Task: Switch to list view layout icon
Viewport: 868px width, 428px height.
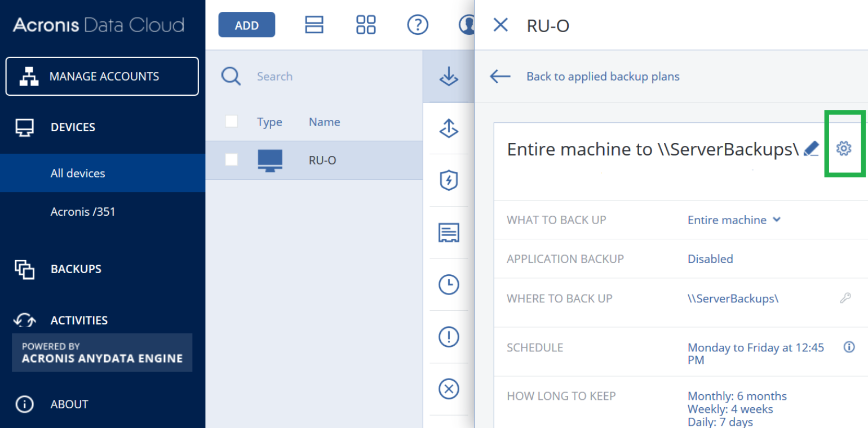Action: tap(313, 25)
